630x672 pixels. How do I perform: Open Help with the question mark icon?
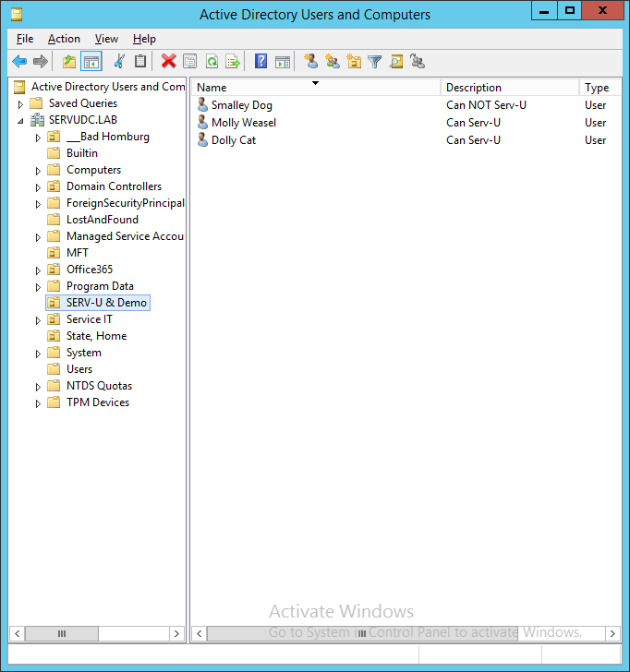[260, 62]
